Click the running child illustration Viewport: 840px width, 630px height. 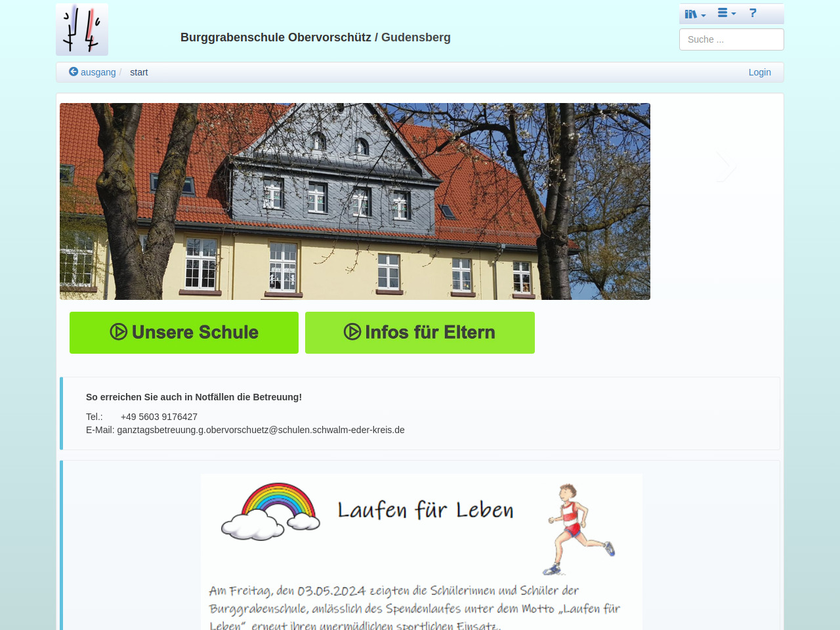tap(577, 529)
